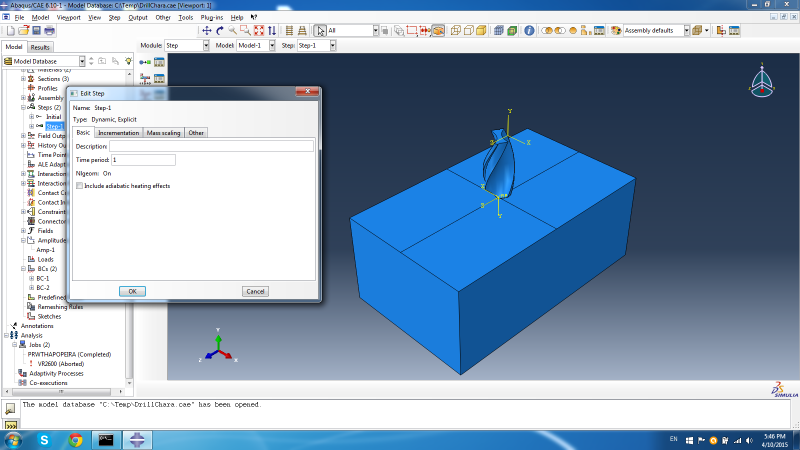The height and width of the screenshot is (450, 800).
Task: Click the rectangle drag-select shape icon
Action: click(x=412, y=31)
